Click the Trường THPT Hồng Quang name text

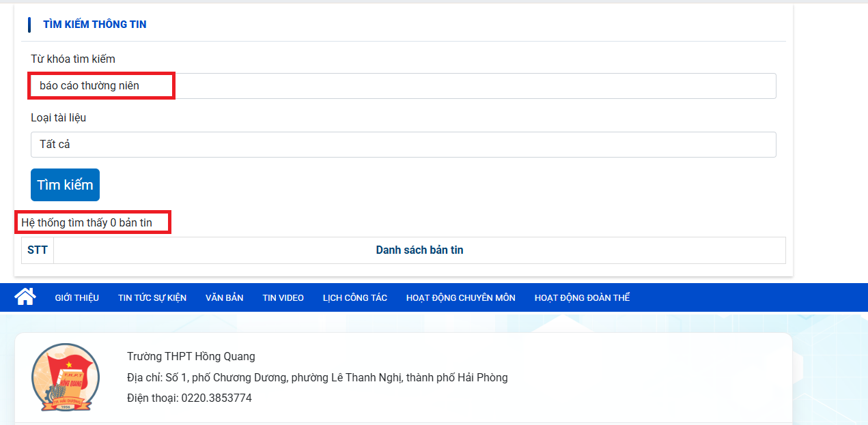pyautogui.click(x=191, y=357)
